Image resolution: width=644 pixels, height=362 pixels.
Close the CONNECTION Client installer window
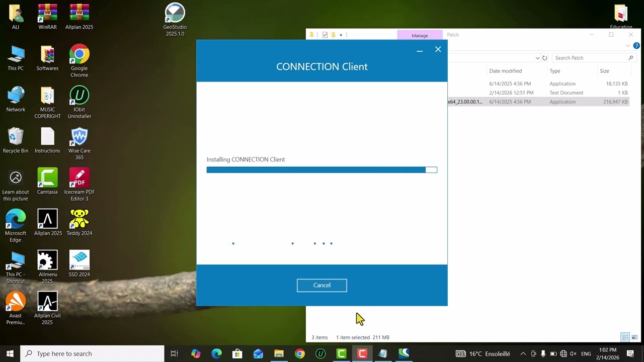point(438,49)
